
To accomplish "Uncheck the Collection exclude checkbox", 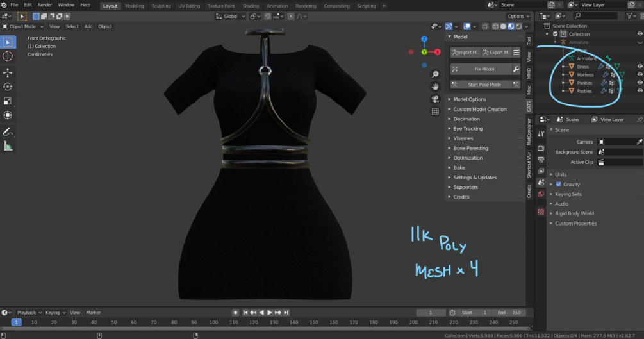I will (556, 34).
